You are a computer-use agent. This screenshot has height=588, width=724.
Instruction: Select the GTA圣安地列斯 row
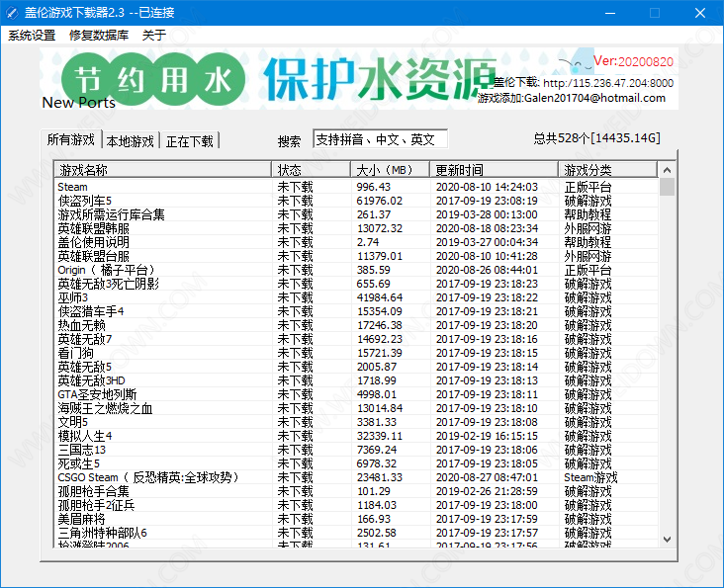(355, 394)
